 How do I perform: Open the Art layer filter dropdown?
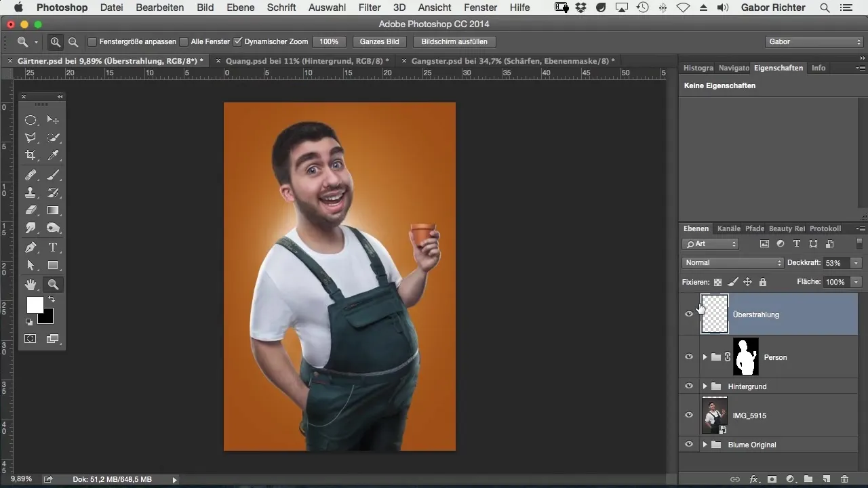pyautogui.click(x=711, y=244)
